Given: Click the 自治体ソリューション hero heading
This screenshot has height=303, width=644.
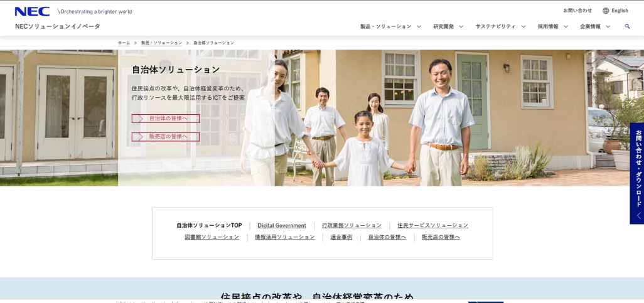Looking at the screenshot, I should click(x=176, y=70).
